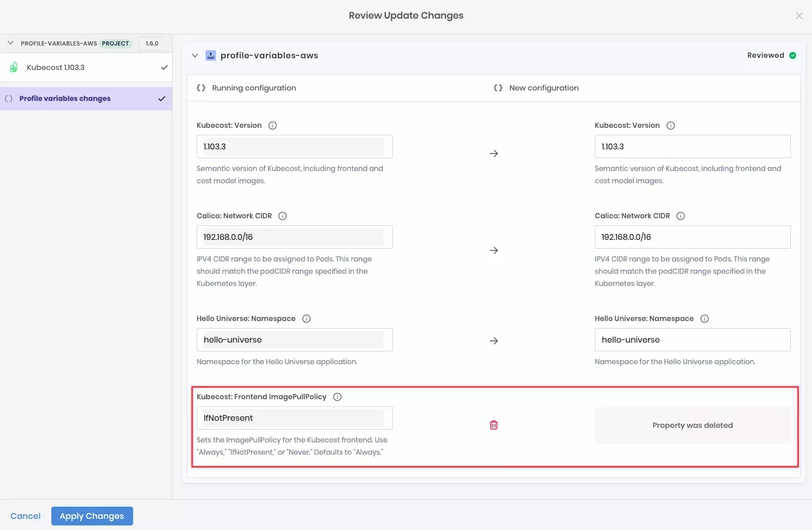Collapse the profile-variables-aws changes section
Viewport: 812px width, 530px height.
click(195, 55)
